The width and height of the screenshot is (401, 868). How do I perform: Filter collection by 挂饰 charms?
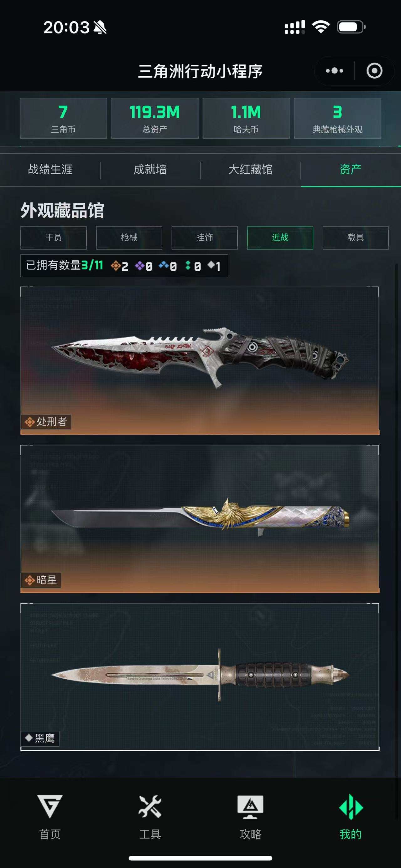[205, 237]
